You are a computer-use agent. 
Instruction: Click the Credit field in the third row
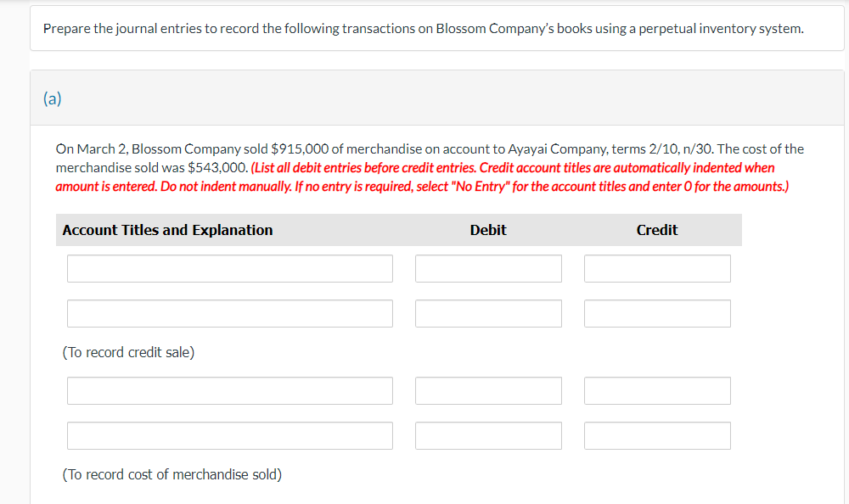(x=657, y=390)
